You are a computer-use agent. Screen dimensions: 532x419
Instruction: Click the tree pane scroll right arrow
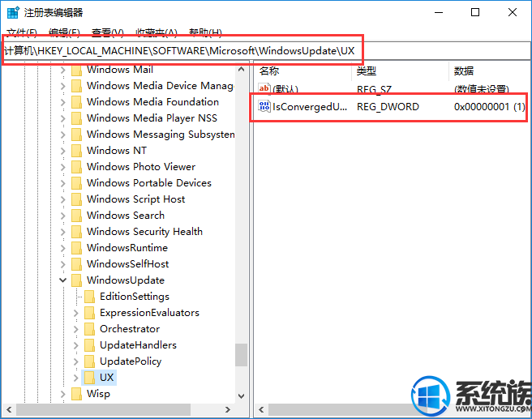click(x=228, y=409)
